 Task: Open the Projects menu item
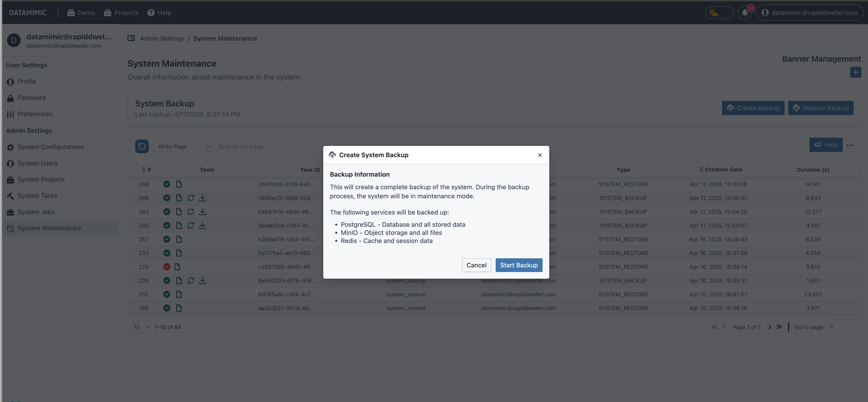pos(121,13)
